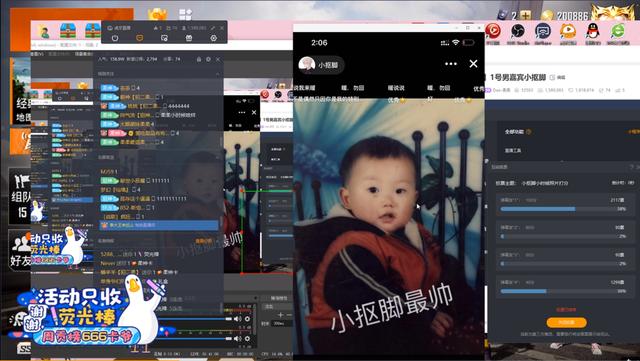640x361 pixels.
Task: Click the red text link above the orange button
Action: 566,310
